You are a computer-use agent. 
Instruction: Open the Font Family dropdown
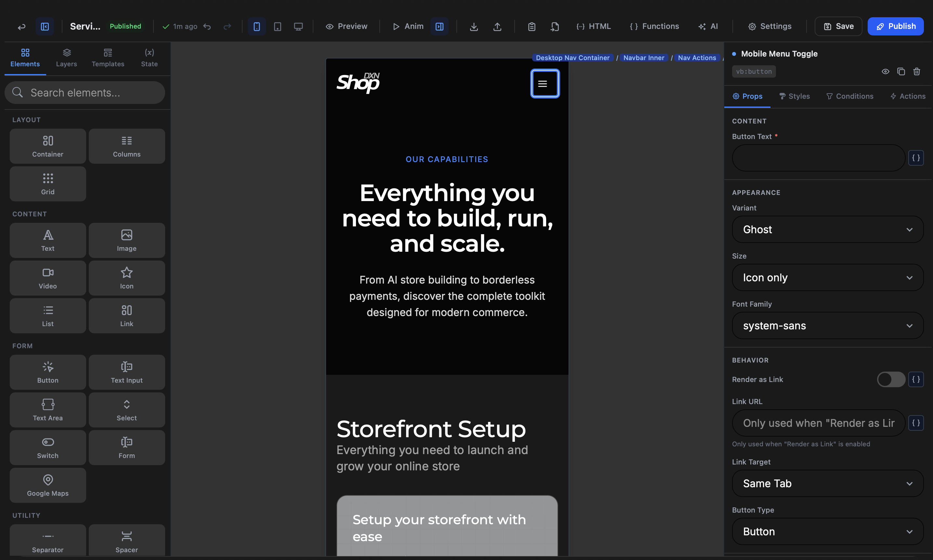[828, 326]
